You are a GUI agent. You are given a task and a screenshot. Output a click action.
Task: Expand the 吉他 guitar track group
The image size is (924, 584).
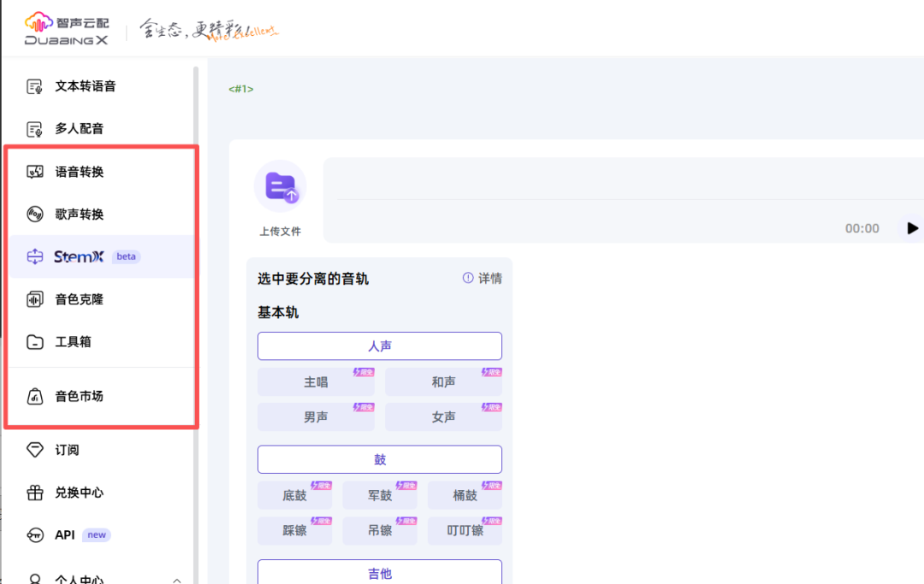[379, 573]
